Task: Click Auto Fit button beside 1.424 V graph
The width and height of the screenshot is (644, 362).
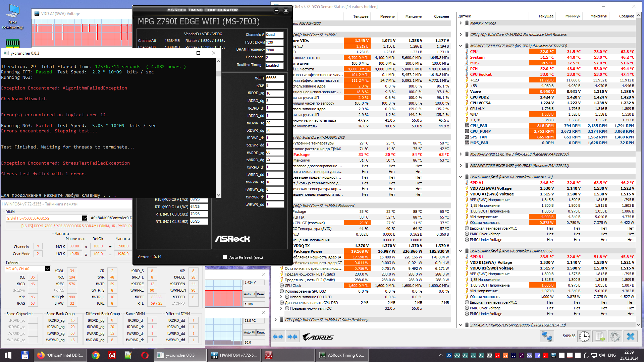Action: [249, 294]
